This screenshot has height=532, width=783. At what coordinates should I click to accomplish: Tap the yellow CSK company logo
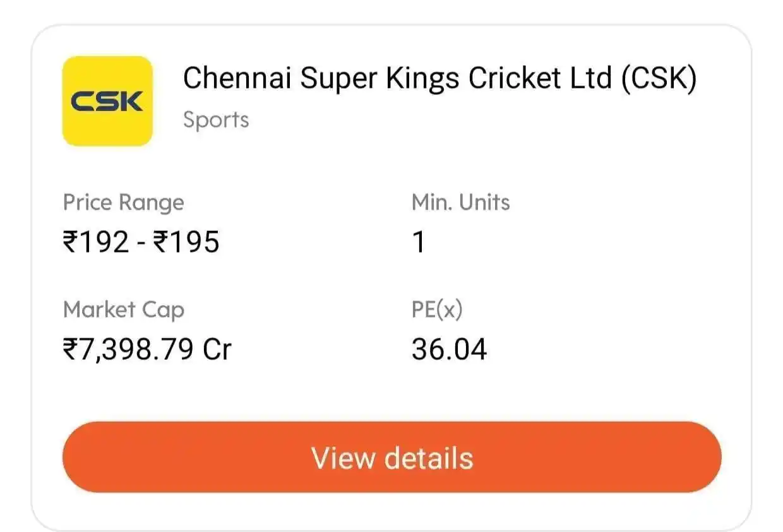[x=107, y=101]
